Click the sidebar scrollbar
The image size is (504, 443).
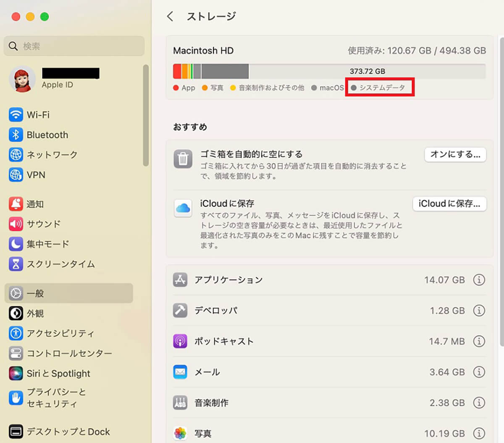point(146,116)
